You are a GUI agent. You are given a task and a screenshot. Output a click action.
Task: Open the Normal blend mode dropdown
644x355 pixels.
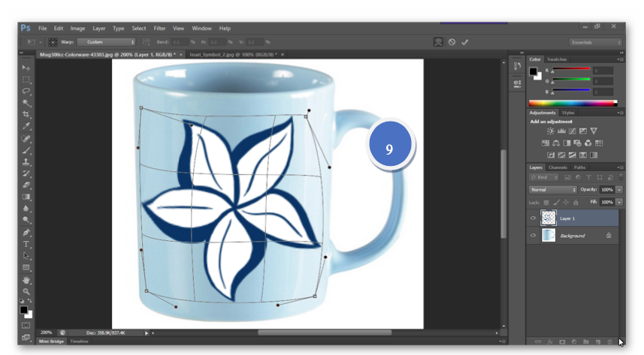coord(552,190)
